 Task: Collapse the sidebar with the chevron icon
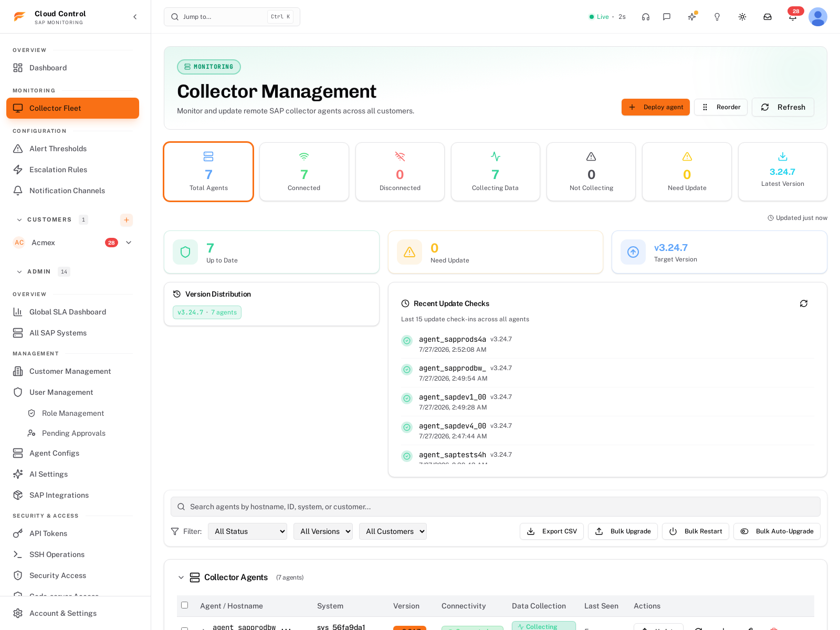tap(135, 17)
